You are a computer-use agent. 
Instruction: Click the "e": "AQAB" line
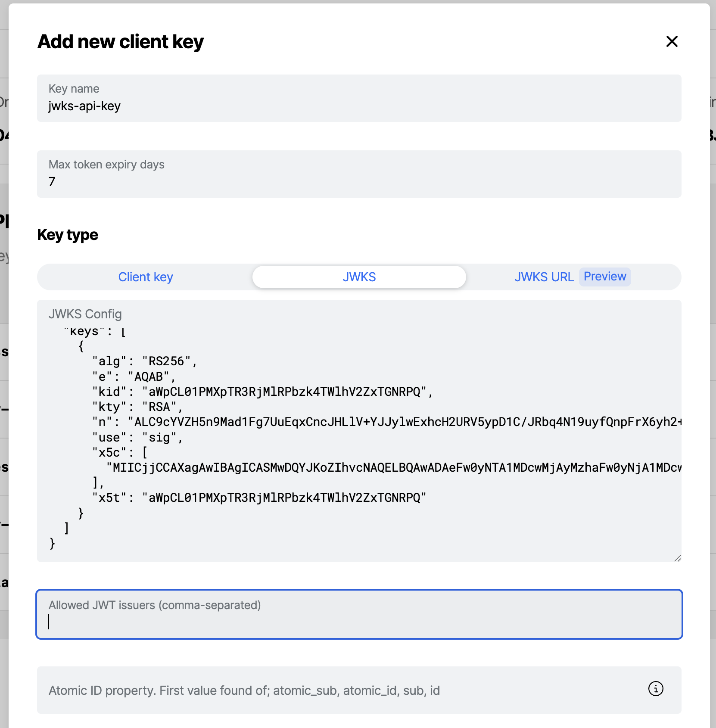[x=134, y=376]
